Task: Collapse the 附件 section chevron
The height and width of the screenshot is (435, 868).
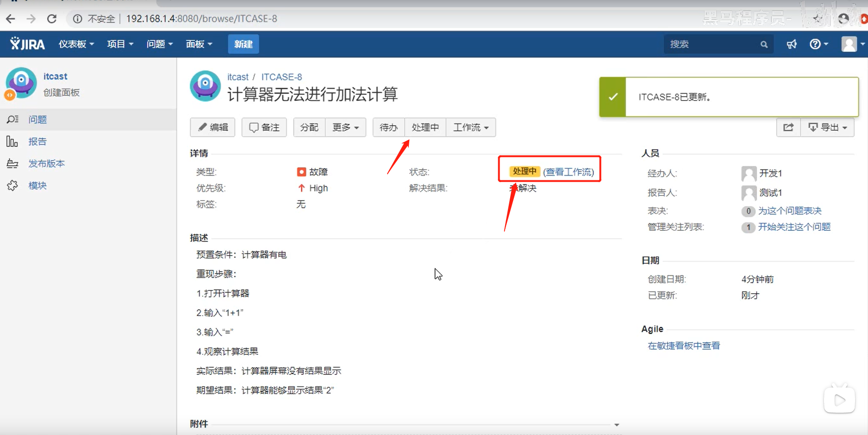Action: click(617, 424)
